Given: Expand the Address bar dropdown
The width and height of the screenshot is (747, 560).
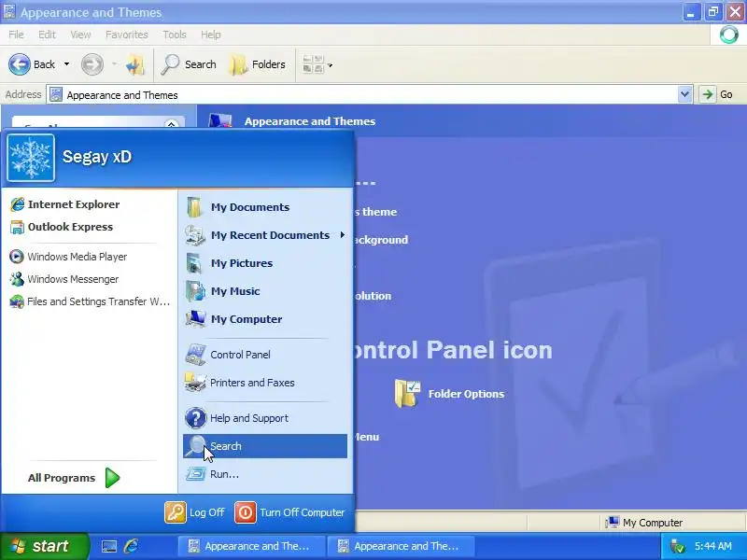Looking at the screenshot, I should (x=684, y=94).
